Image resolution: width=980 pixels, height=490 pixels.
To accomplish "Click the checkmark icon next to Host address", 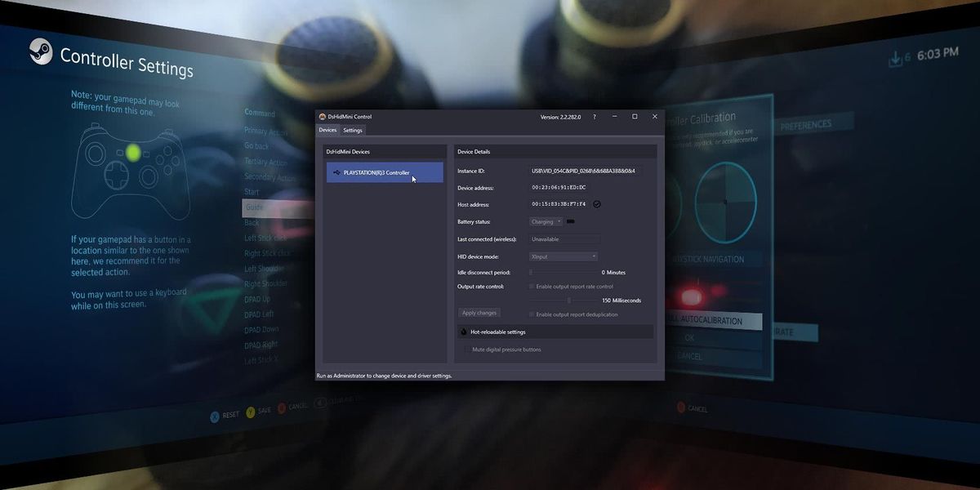I will [597, 204].
